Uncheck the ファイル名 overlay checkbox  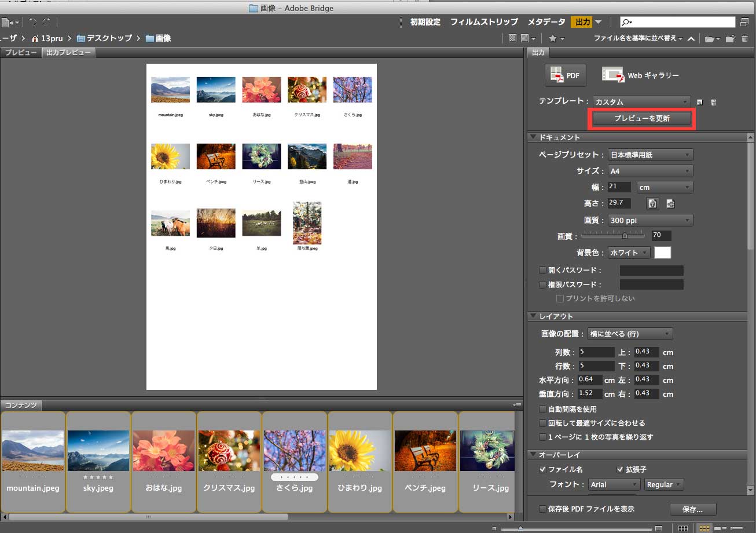(542, 469)
